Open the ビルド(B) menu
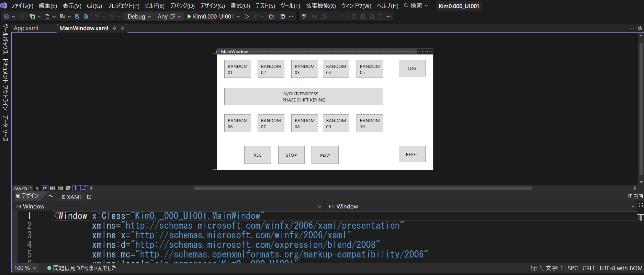644x275 pixels. click(155, 6)
